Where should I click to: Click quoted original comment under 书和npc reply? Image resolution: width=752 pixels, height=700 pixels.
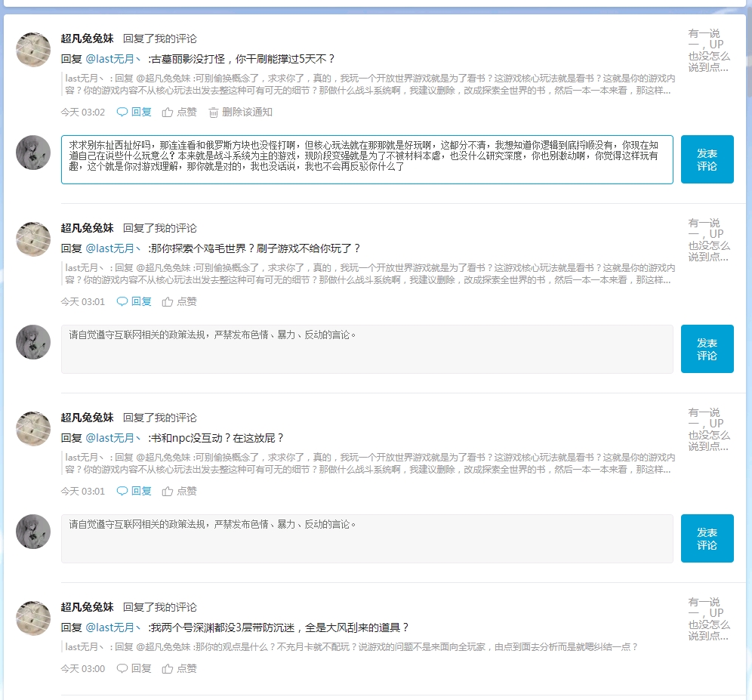pyautogui.click(x=370, y=464)
